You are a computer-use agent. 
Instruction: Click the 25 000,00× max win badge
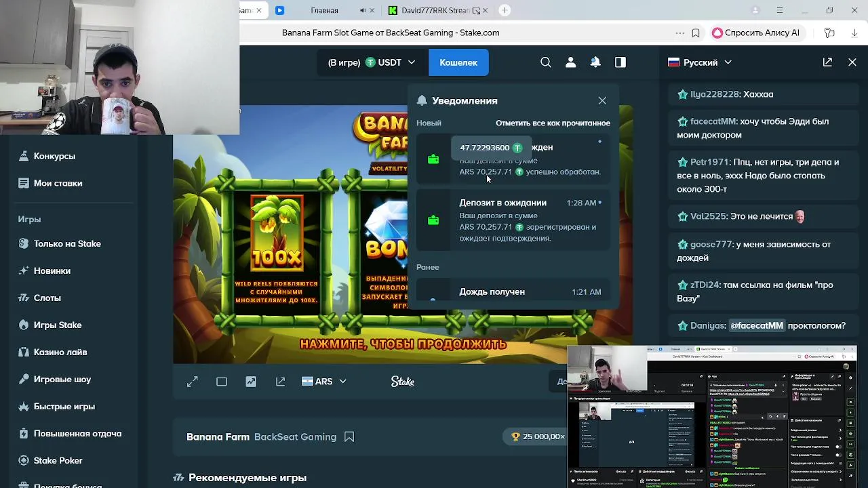pos(537,436)
